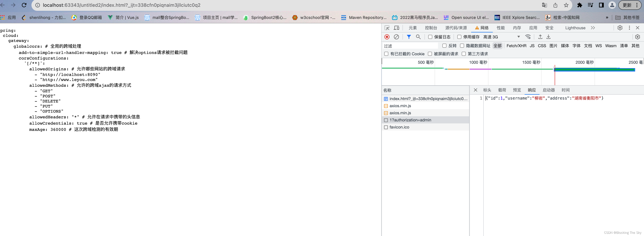Open network search with the magnifier icon
The width and height of the screenshot is (644, 236).
click(418, 37)
